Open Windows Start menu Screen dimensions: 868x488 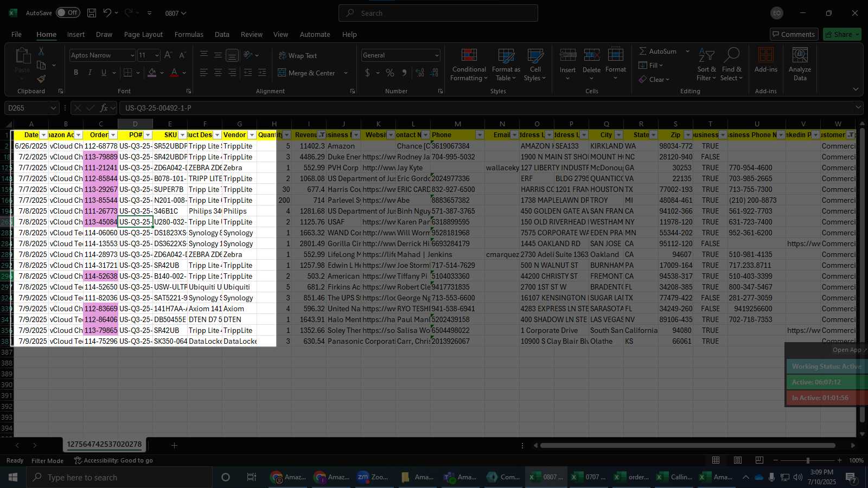pos(13,477)
